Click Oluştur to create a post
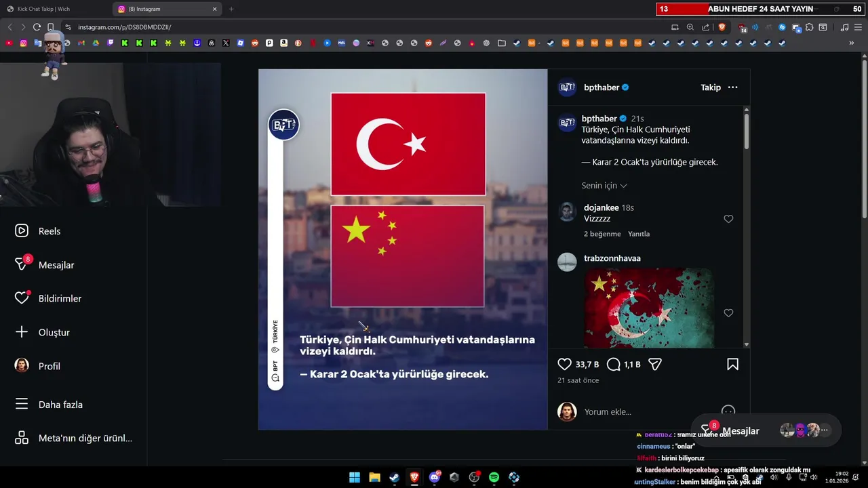868x488 pixels. 42,332
